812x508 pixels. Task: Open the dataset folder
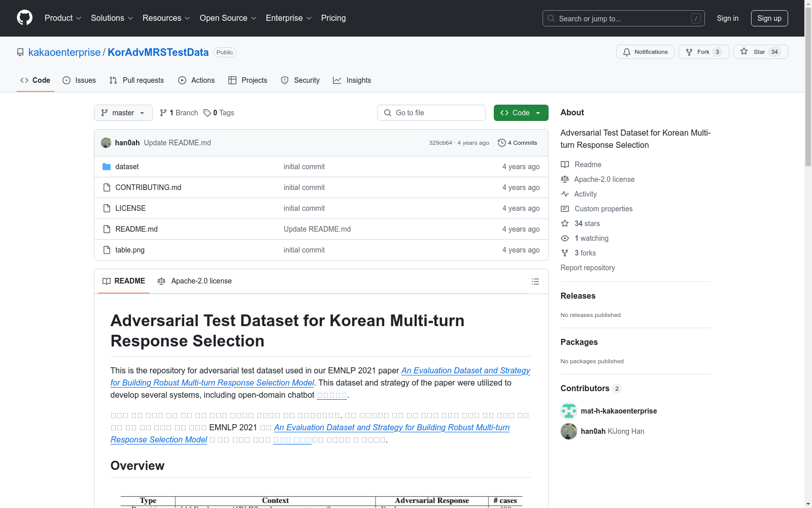(127, 167)
